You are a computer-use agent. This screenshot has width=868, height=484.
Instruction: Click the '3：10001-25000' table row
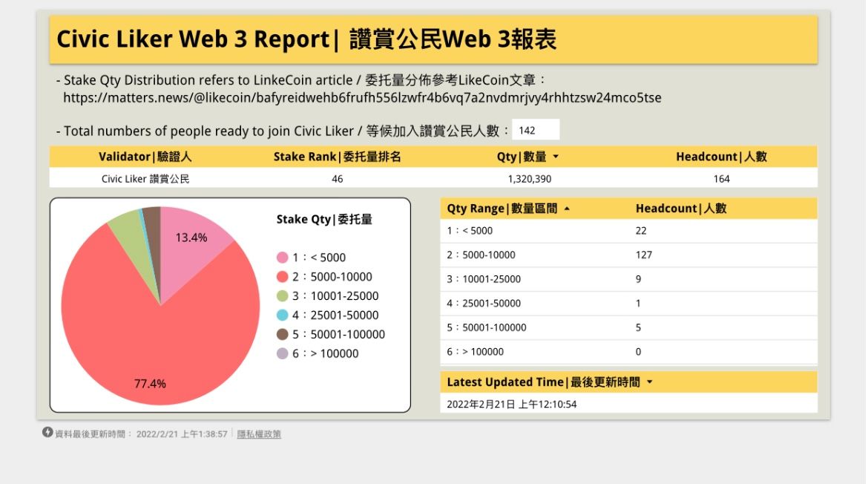click(629, 279)
